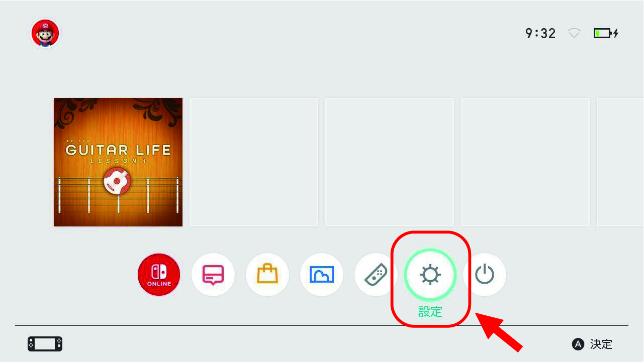Select the Sleep Mode power icon
The image size is (644, 362).
[x=485, y=275]
